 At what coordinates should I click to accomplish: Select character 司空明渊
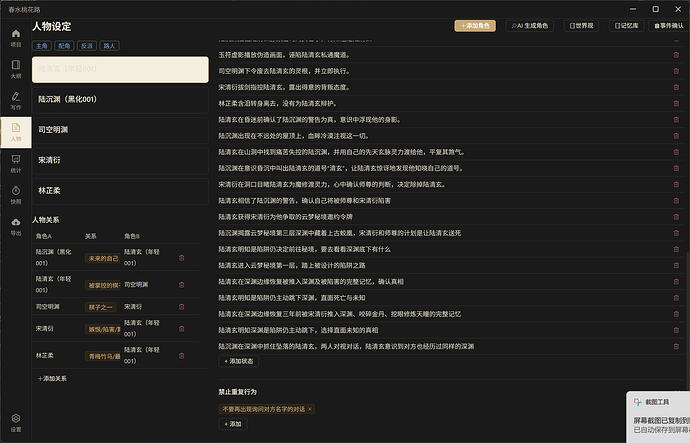point(120,130)
